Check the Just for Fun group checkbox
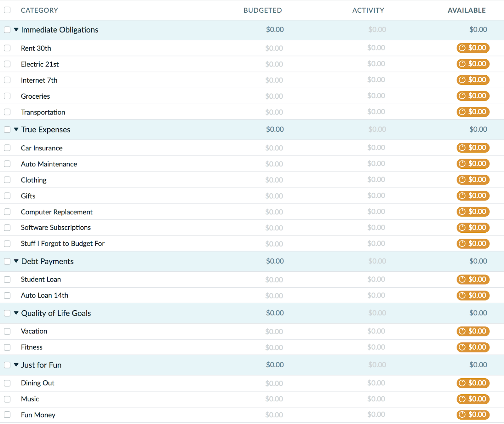 [x=7, y=365]
